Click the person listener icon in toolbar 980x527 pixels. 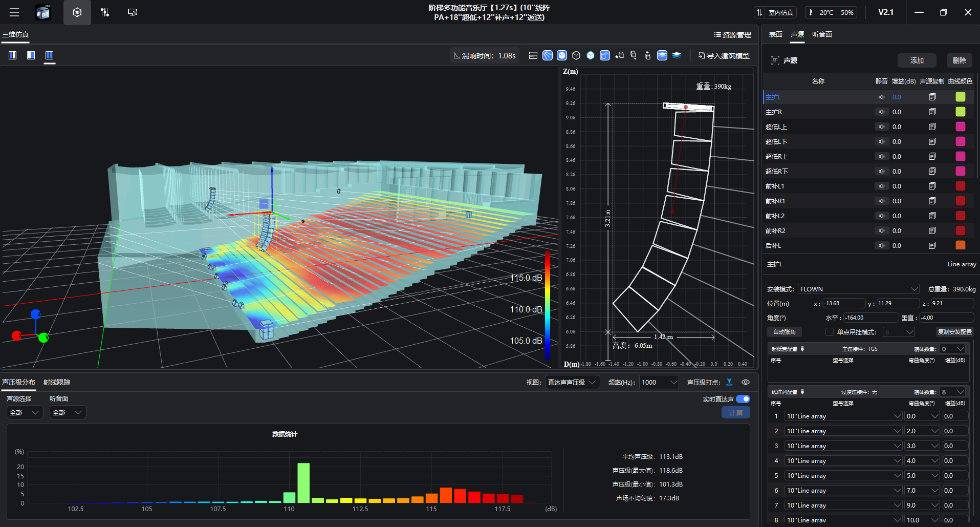pos(648,55)
